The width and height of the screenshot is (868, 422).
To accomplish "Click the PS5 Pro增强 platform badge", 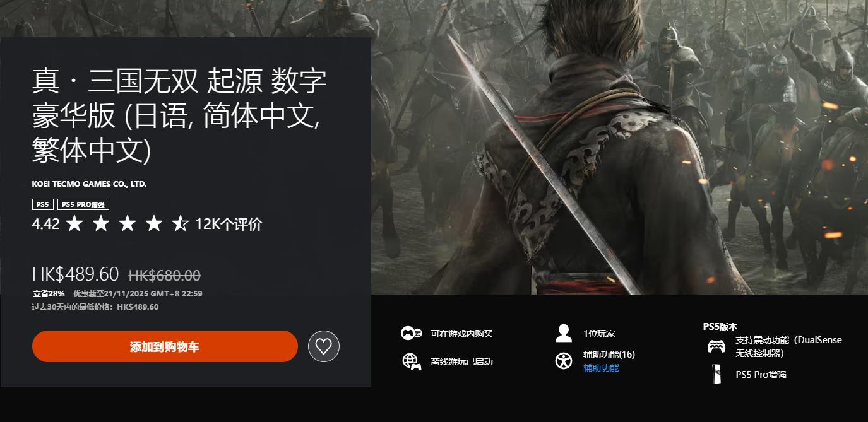I will (x=83, y=204).
